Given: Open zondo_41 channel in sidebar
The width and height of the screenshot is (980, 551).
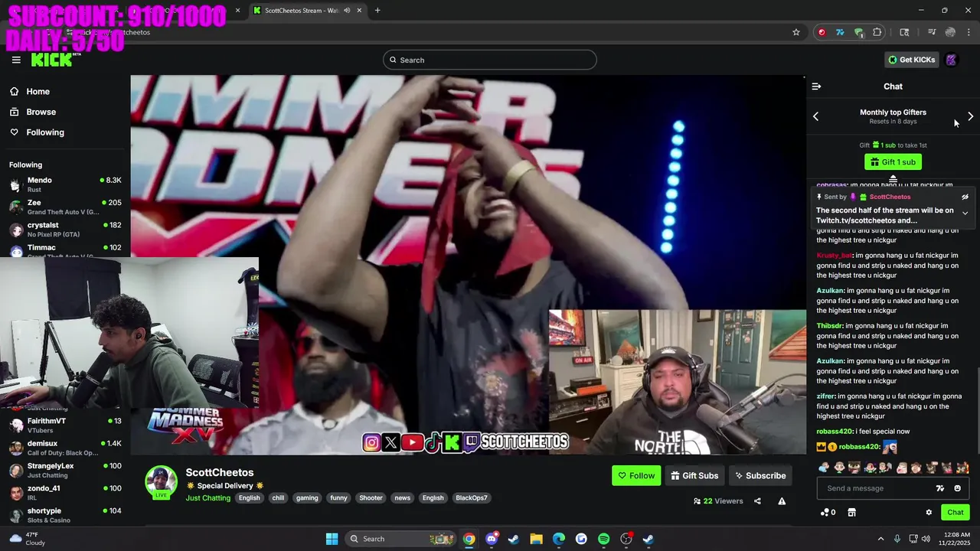Looking at the screenshot, I should (x=65, y=492).
